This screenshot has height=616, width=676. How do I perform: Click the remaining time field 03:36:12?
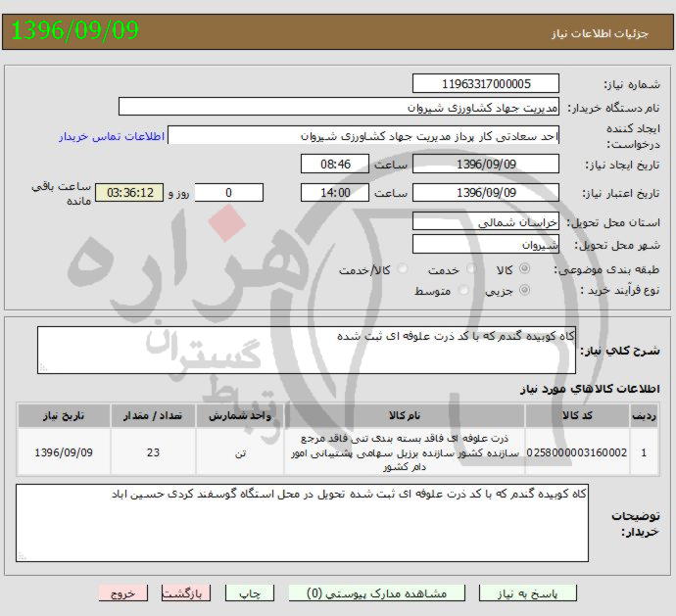click(129, 192)
